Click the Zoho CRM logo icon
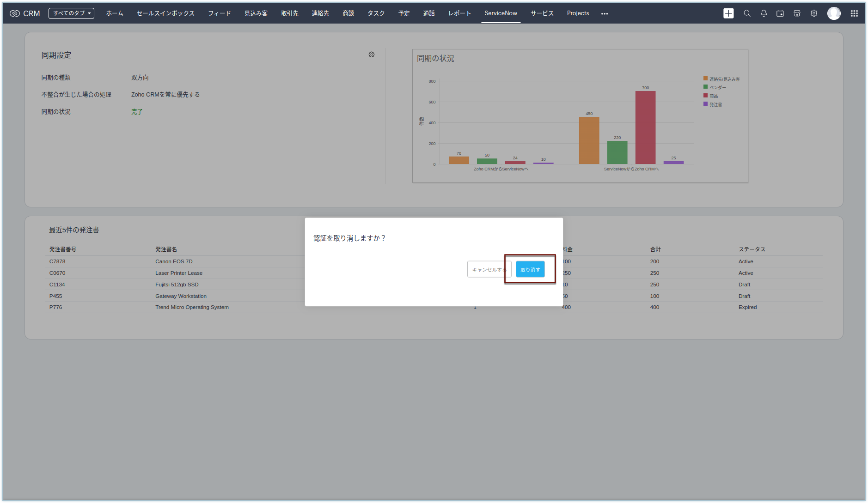 [15, 13]
